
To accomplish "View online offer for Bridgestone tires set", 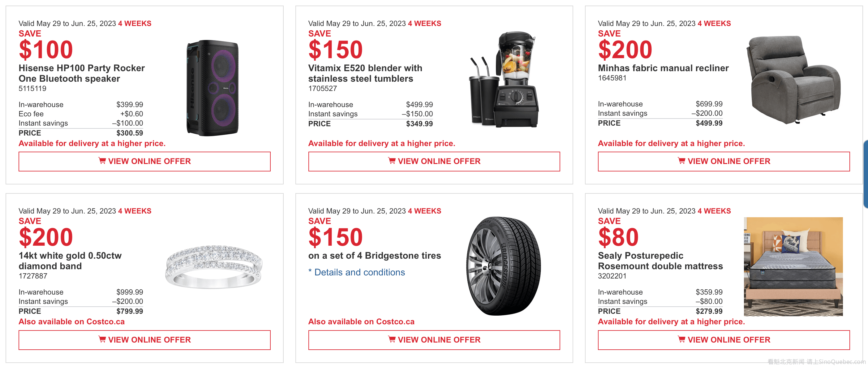I will [x=434, y=340].
